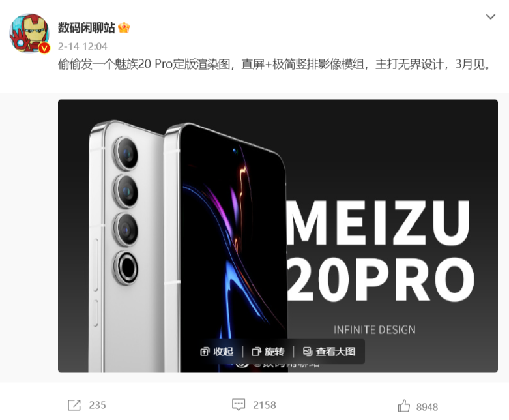Click the repost count 235
509x420 pixels.
pos(97,405)
